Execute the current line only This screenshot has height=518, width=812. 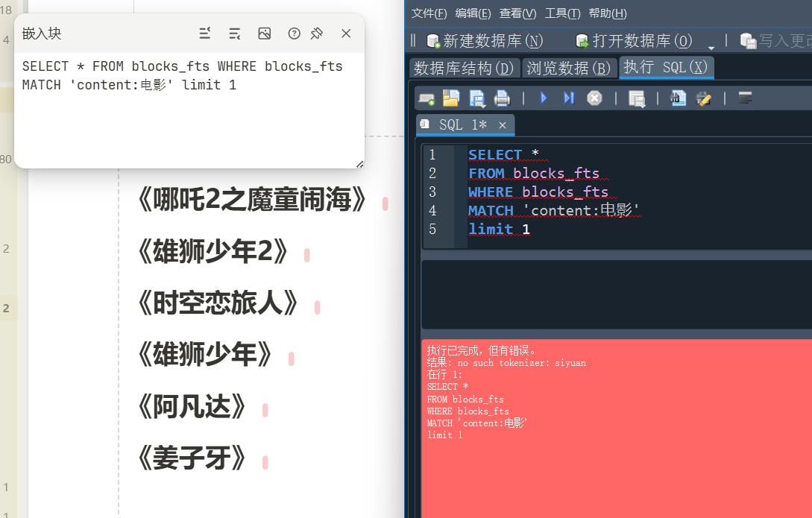click(569, 98)
